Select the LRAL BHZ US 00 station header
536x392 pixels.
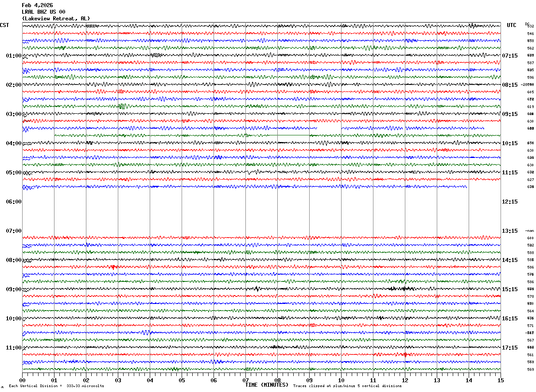(43, 12)
